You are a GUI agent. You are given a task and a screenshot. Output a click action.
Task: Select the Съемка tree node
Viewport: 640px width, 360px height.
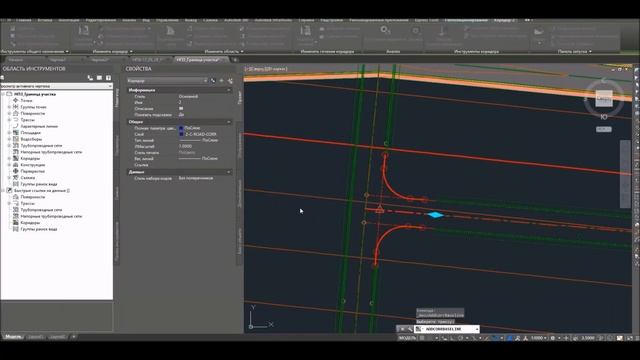pos(28,178)
